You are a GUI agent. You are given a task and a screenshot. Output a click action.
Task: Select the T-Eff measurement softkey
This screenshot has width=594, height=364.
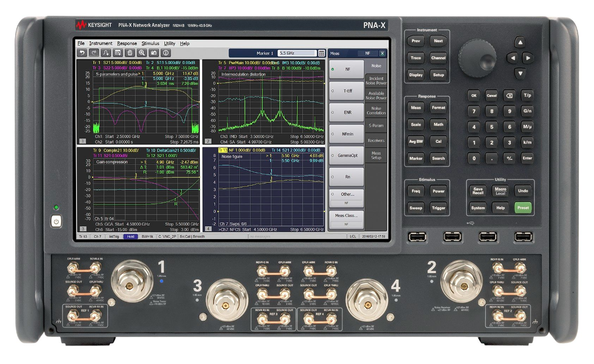click(x=347, y=91)
